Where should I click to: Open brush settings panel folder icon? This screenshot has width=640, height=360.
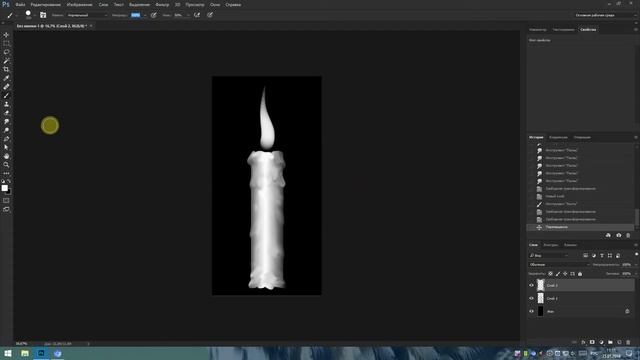(43, 15)
